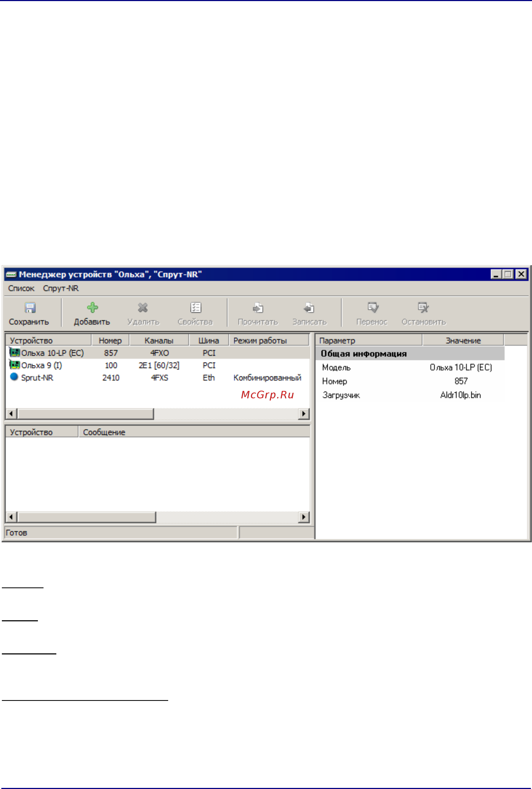532x789 pixels.
Task: Click the device list horizontal scrollbar thumb
Action: (85, 414)
